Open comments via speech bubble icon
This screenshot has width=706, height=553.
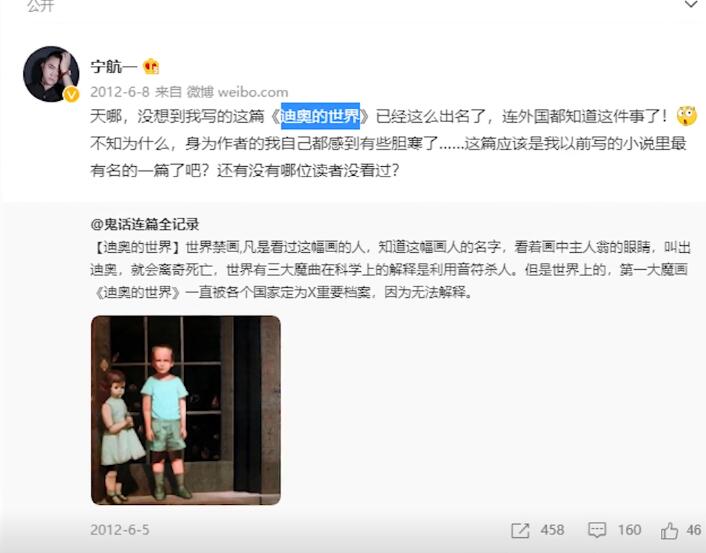[x=597, y=530]
